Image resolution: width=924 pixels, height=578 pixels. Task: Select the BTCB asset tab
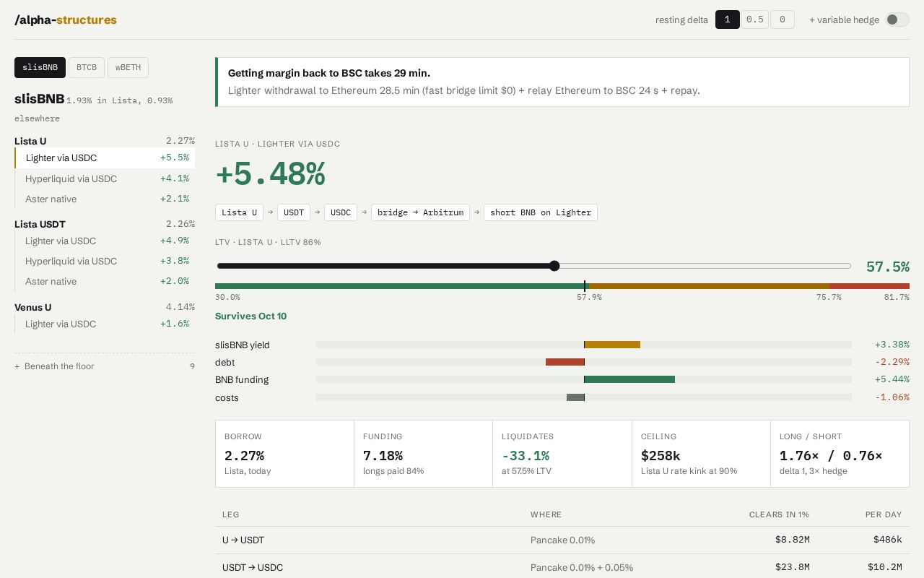87,67
